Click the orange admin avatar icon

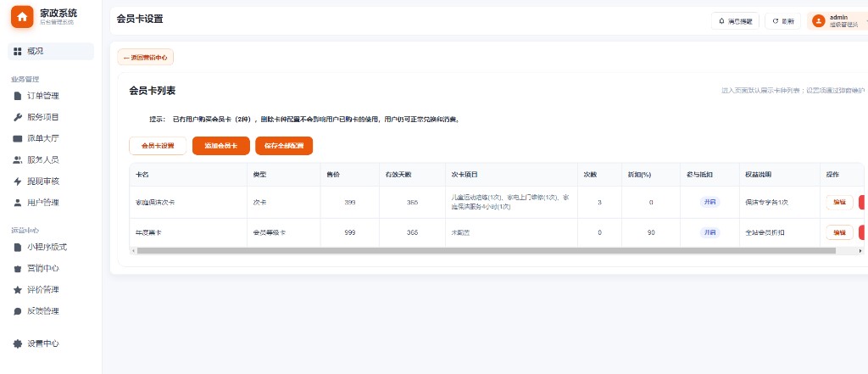coord(818,21)
